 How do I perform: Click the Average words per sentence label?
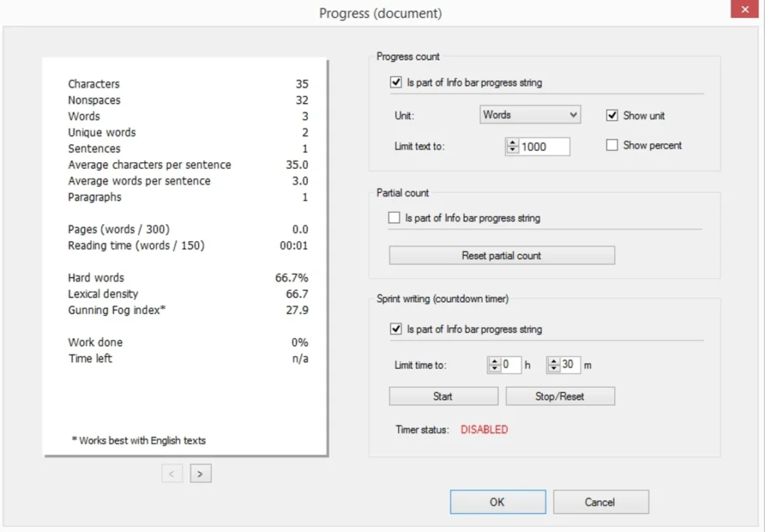(x=139, y=181)
